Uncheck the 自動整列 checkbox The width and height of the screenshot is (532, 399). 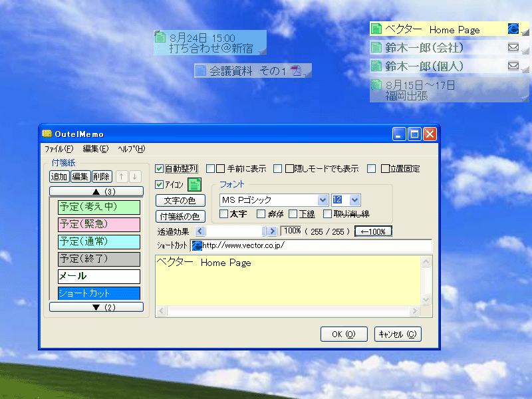[x=159, y=169]
